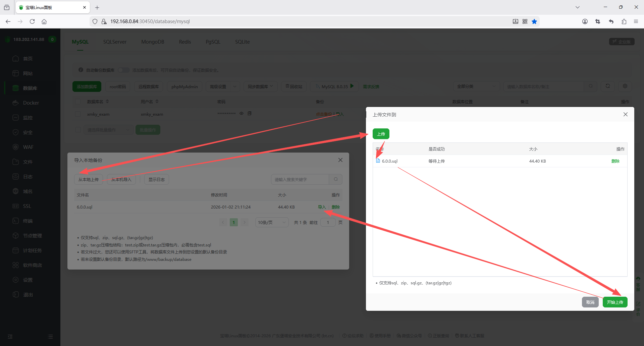This screenshot has height=346, width=644.
Task: Click the 6.0.0.sql file icon
Action: 378,161
